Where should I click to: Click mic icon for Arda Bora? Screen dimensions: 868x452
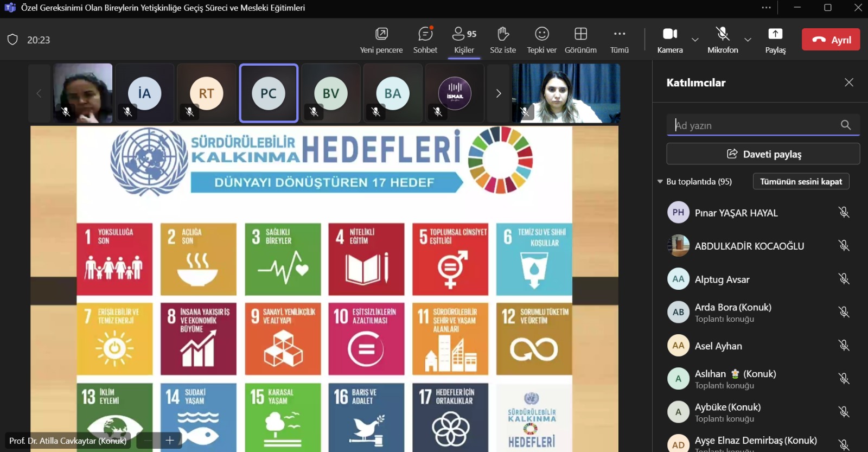click(x=844, y=312)
